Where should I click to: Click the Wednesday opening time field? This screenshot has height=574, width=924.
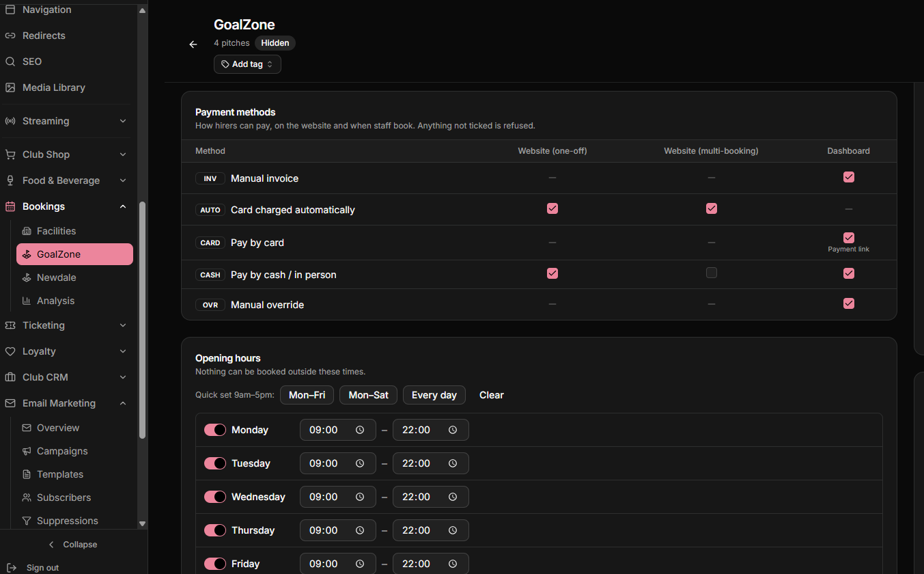(338, 497)
